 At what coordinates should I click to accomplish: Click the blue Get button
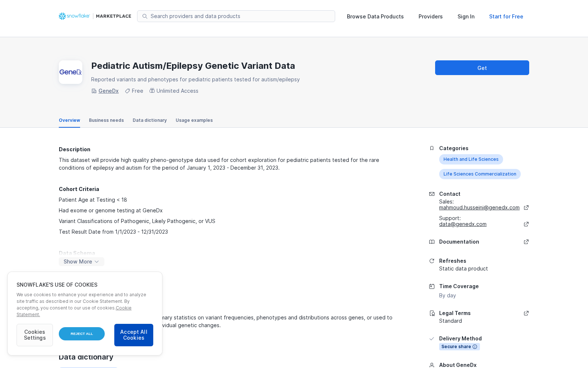(x=482, y=68)
